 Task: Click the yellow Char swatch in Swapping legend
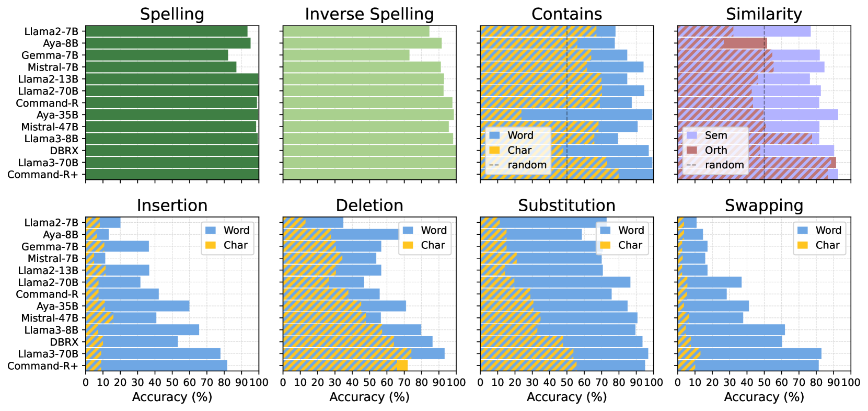tap(803, 245)
